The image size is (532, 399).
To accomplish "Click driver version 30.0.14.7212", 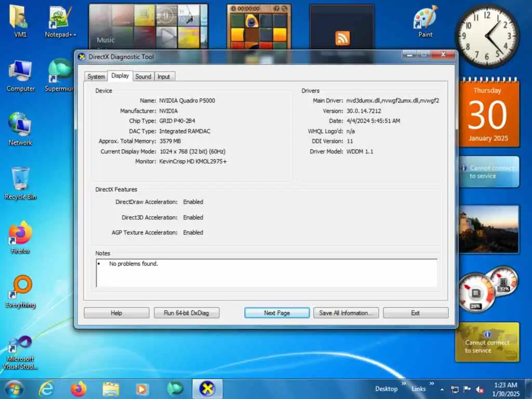I will click(364, 111).
